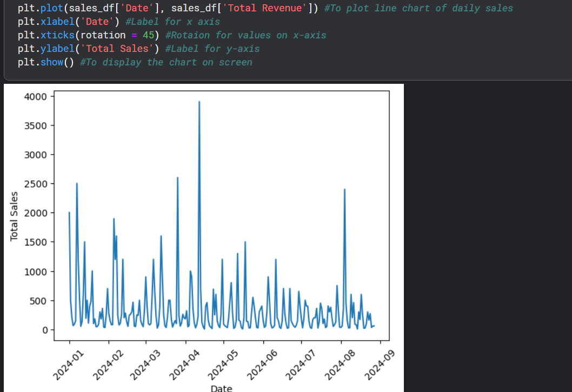Click the plt.plot code line
Screen dimensions: 572x392
265,8
